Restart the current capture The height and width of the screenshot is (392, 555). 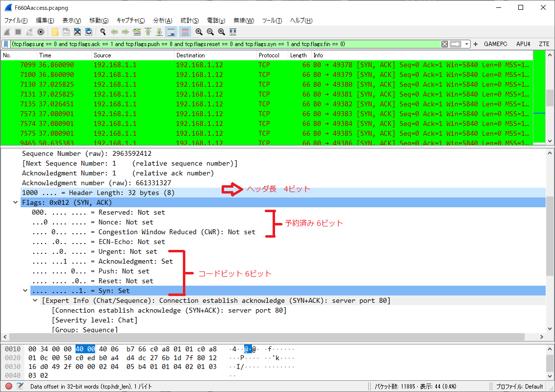pyautogui.click(x=29, y=32)
